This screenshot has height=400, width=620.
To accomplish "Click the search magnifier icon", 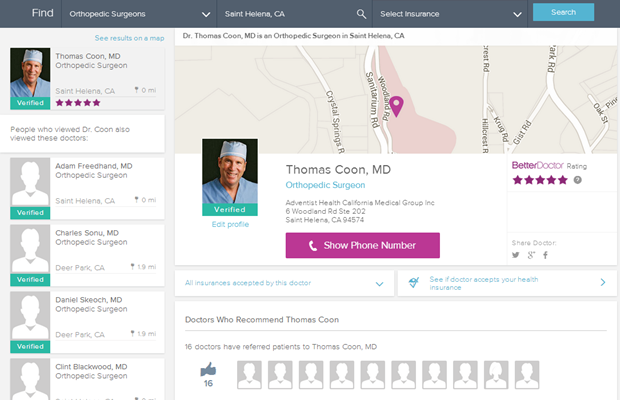I will [361, 14].
